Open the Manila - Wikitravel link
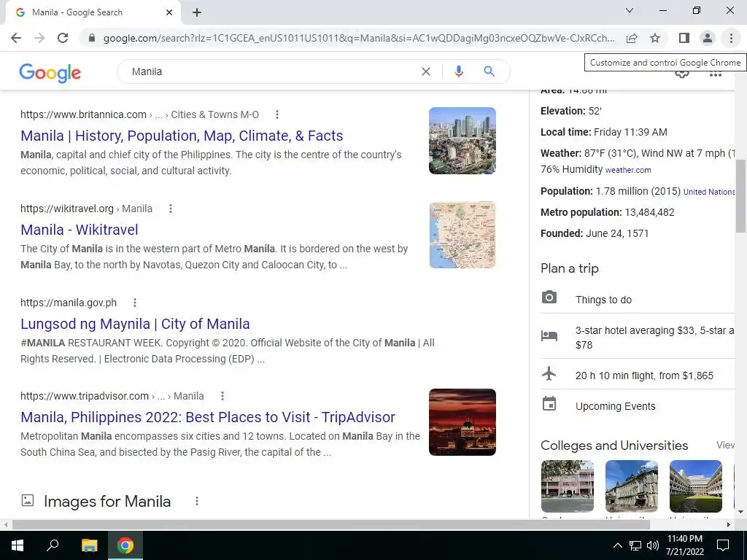This screenshot has height=560, width=747. click(x=79, y=230)
